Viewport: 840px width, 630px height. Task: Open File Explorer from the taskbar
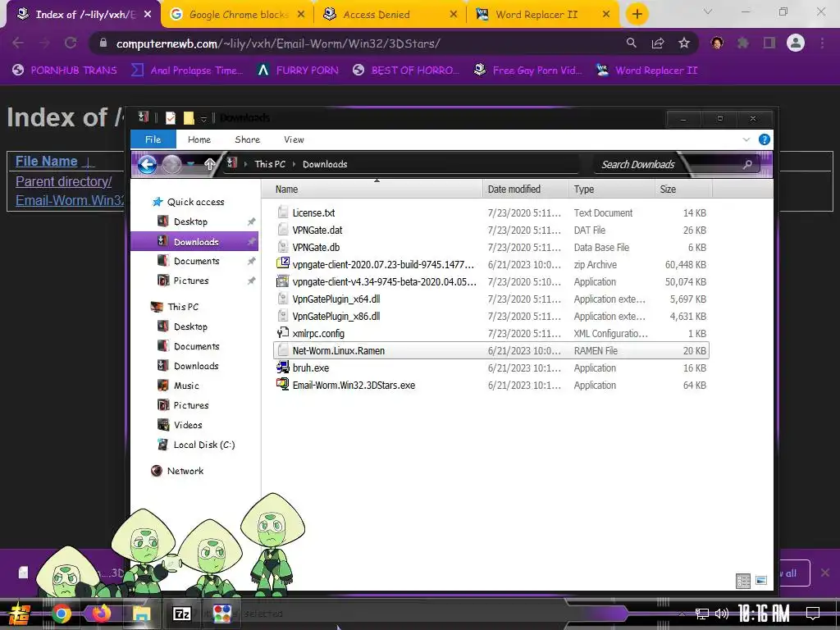(x=142, y=614)
